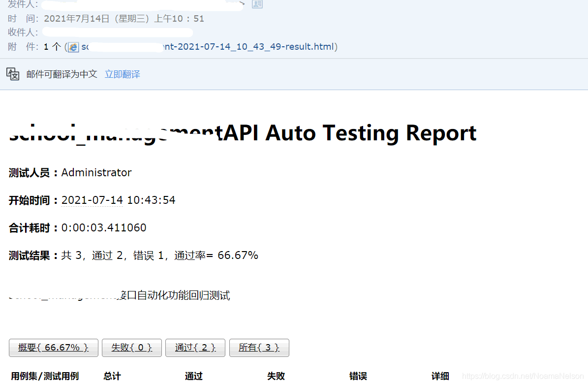Click the start date 2021-07-14
This screenshot has width=588, height=385.
[92, 200]
